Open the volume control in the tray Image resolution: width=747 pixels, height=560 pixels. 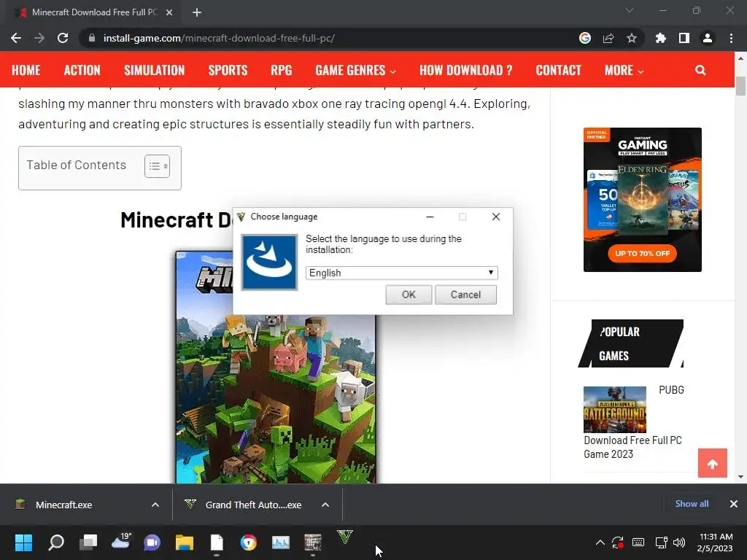679,542
